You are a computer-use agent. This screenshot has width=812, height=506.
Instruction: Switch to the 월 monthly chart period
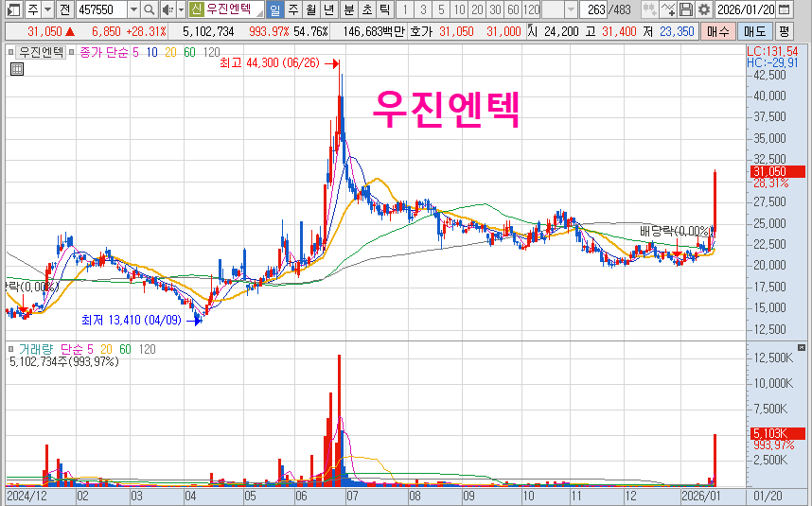[x=310, y=9]
